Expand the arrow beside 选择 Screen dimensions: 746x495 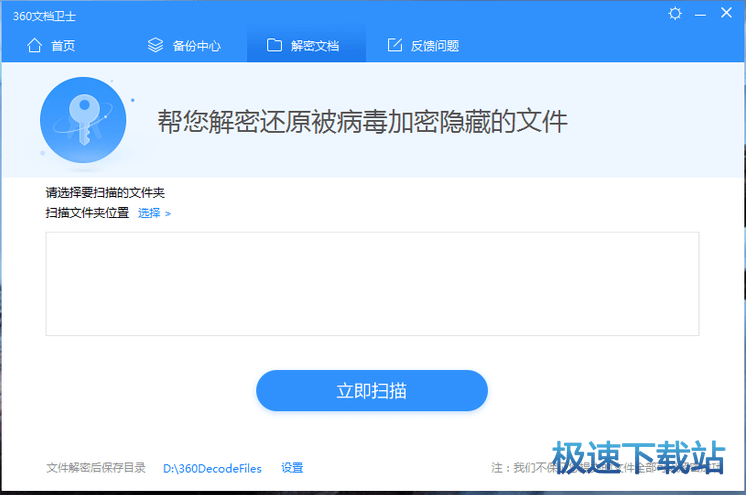[168, 213]
